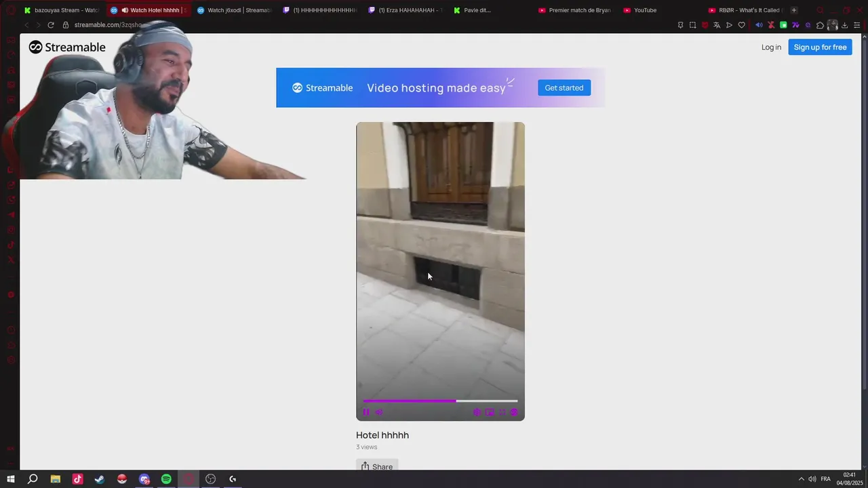Open the page translate icon
The width and height of the screenshot is (868, 488).
(717, 25)
